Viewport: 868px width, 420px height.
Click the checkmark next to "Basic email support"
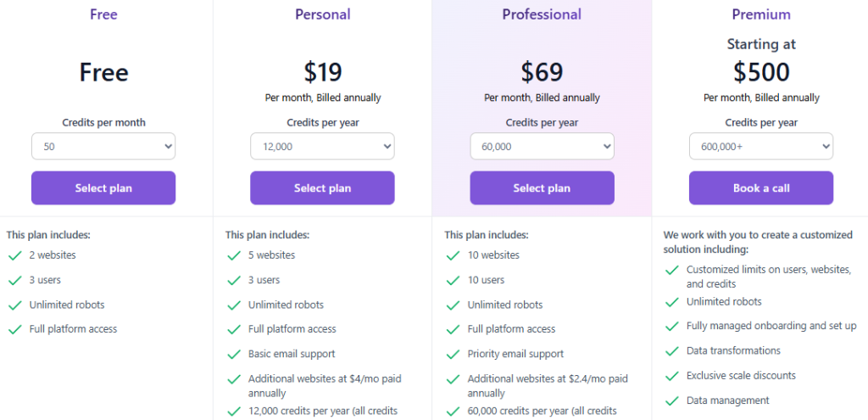click(x=233, y=354)
